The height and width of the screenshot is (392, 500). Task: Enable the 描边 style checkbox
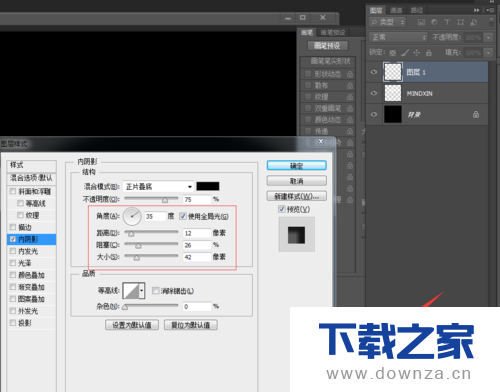(x=13, y=227)
